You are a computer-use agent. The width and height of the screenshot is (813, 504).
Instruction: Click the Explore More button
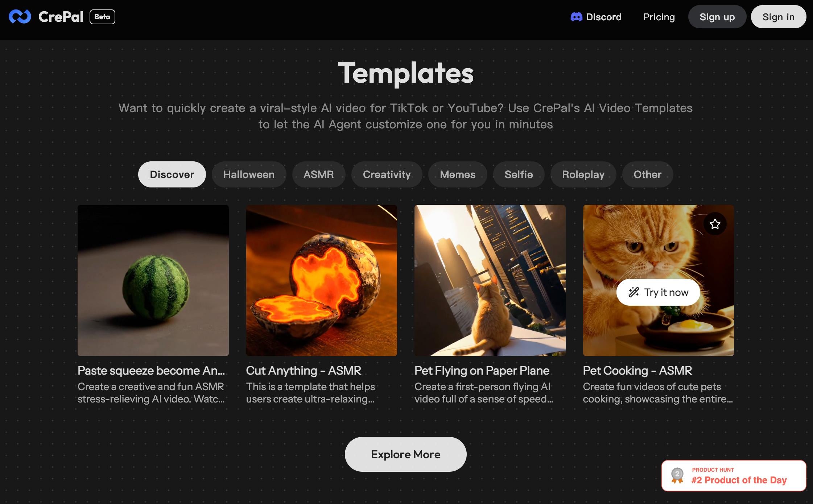point(405,454)
